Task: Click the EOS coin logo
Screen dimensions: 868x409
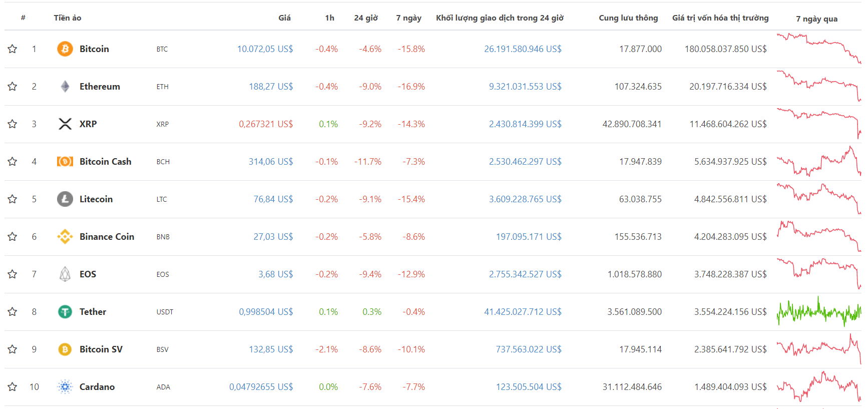Action: [x=65, y=274]
